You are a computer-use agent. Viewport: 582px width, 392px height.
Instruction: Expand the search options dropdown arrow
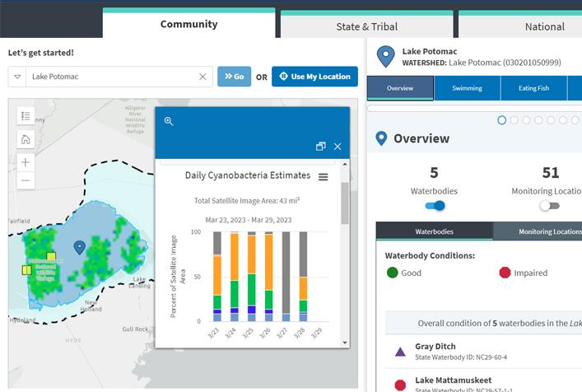click(17, 77)
